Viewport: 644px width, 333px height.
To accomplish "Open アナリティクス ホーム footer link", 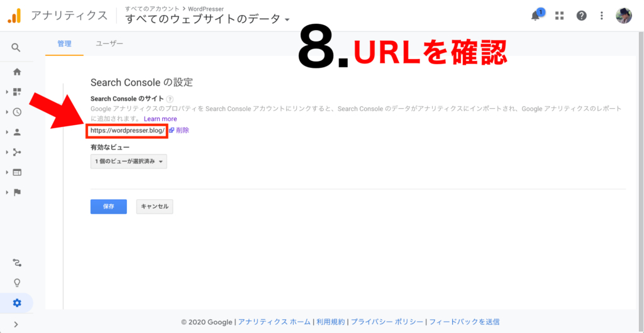I will point(274,322).
